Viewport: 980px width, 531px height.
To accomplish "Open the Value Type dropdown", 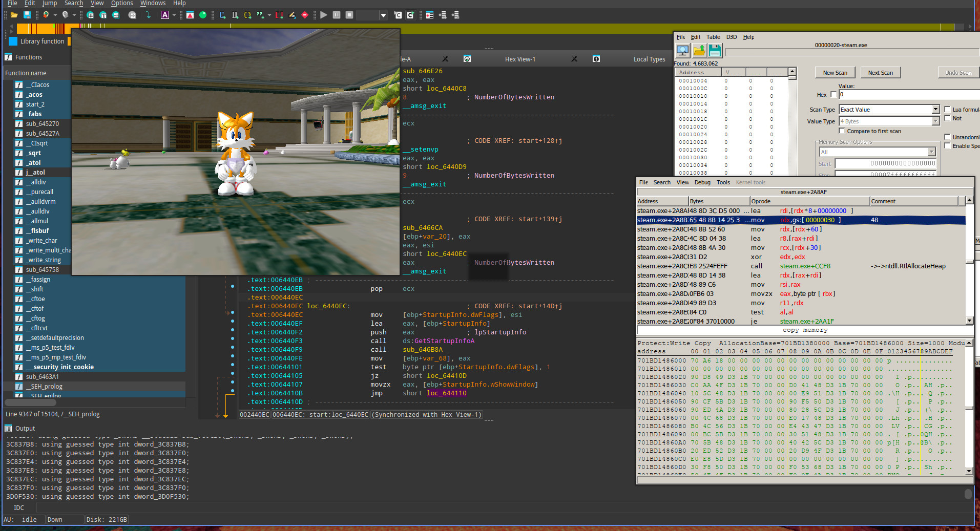I will [889, 121].
